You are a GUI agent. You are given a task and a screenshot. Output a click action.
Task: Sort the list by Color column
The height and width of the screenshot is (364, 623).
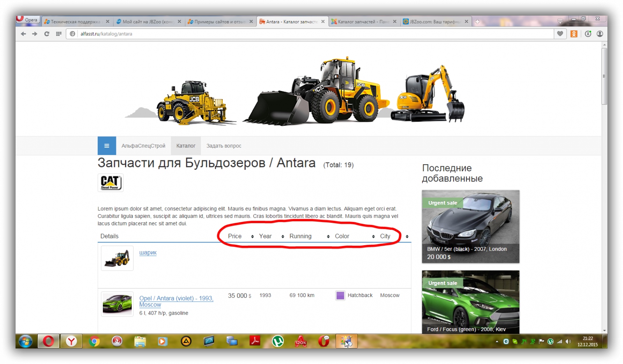tap(342, 236)
